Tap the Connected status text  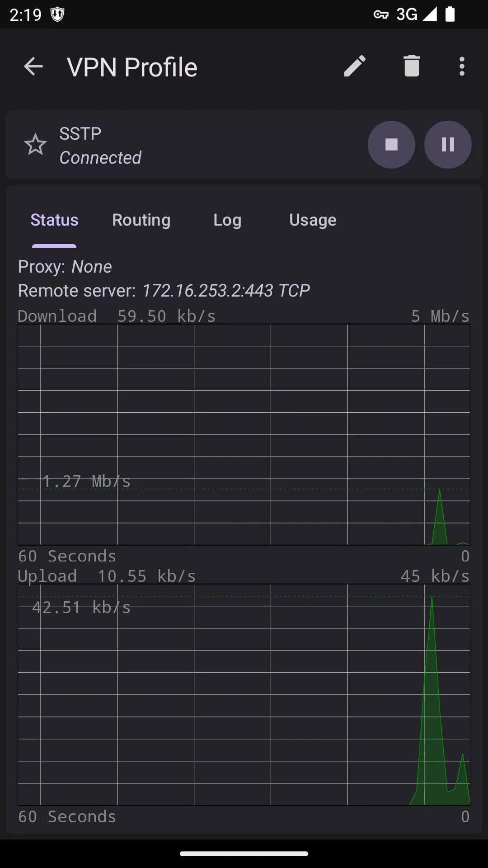click(100, 157)
